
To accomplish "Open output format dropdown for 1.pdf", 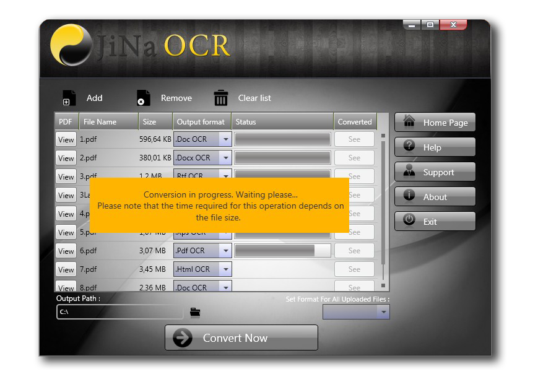I will 225,139.
